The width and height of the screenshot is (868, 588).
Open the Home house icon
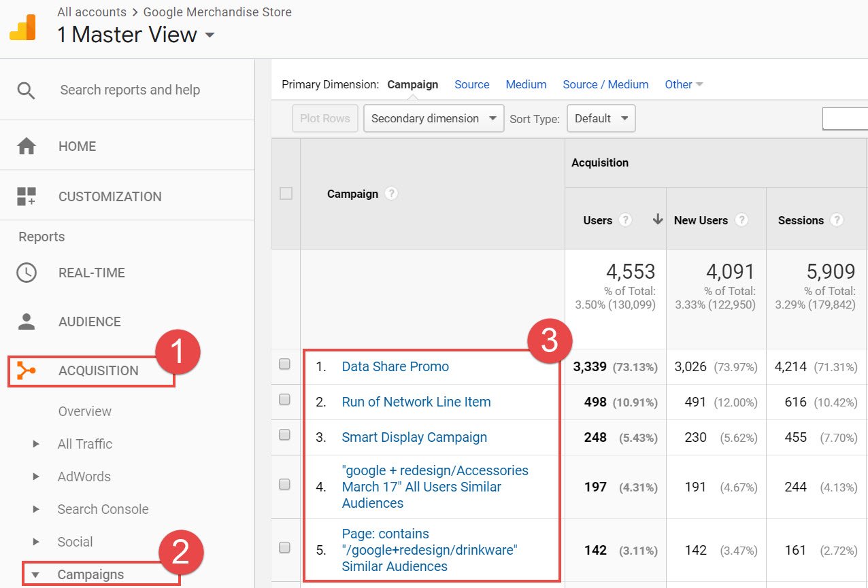pyautogui.click(x=27, y=146)
